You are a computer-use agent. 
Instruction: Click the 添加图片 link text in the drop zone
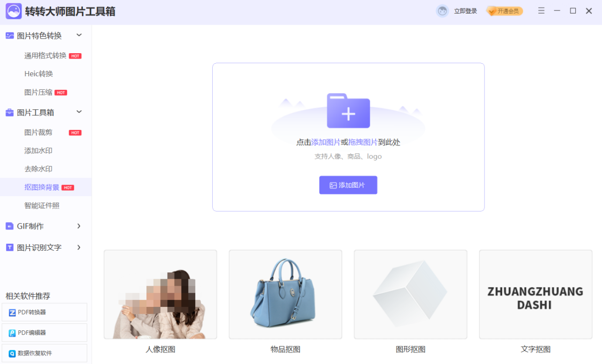coord(326,142)
